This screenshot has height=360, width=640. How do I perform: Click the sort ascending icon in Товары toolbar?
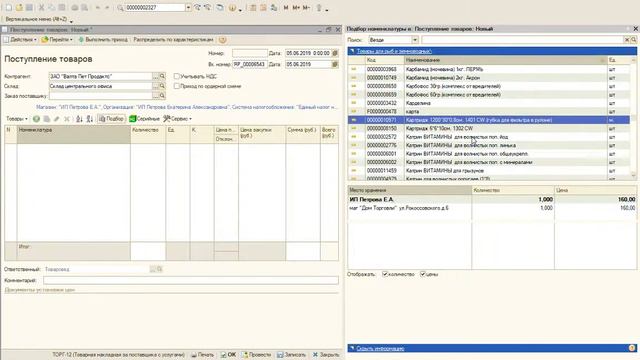click(79, 119)
